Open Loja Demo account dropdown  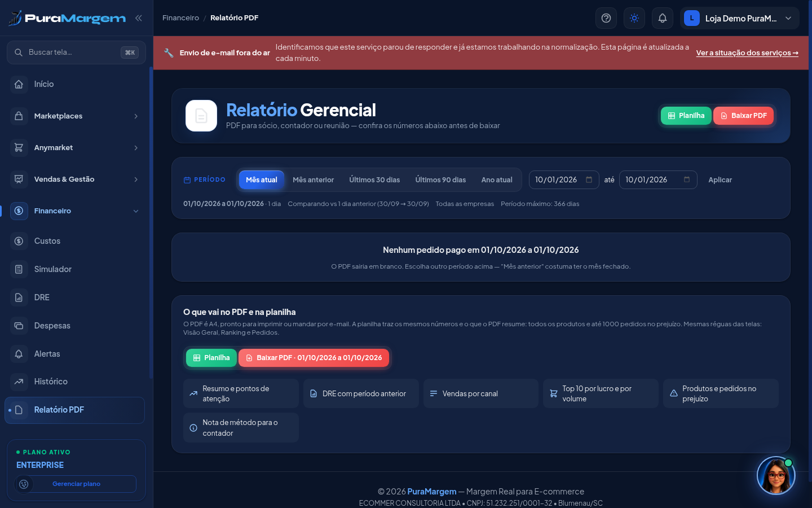pos(740,18)
